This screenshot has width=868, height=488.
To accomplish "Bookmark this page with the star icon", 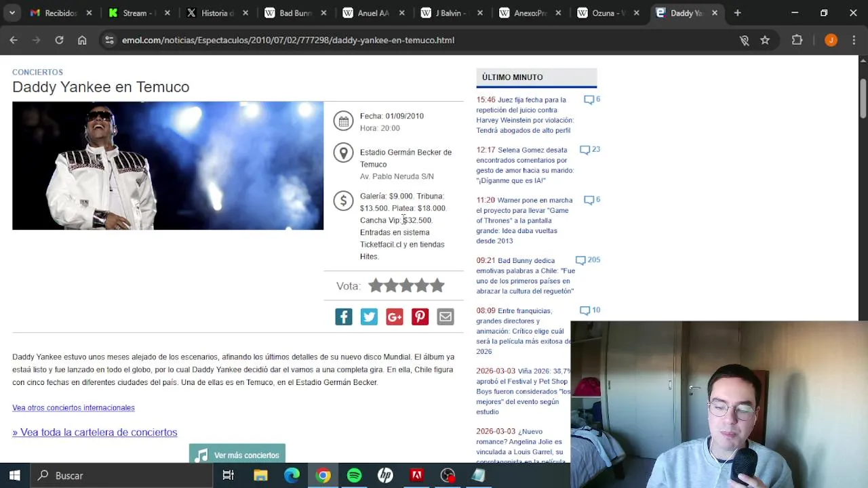I will (x=765, y=40).
